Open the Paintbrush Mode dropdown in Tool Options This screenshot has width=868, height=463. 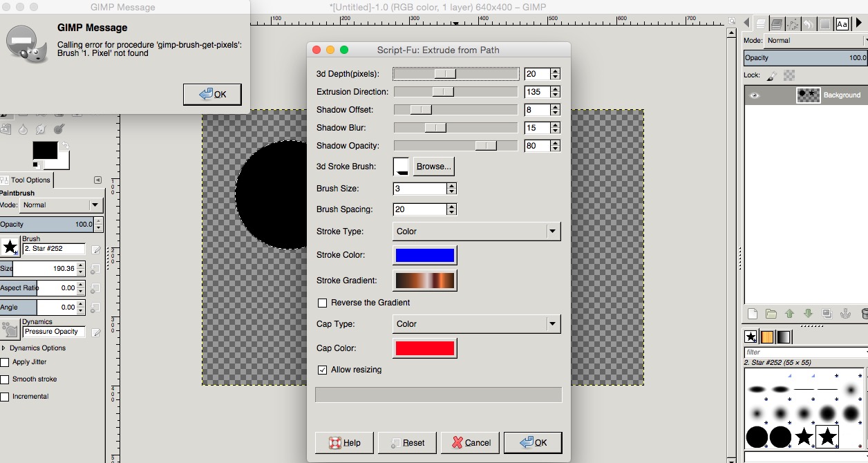tap(60, 205)
